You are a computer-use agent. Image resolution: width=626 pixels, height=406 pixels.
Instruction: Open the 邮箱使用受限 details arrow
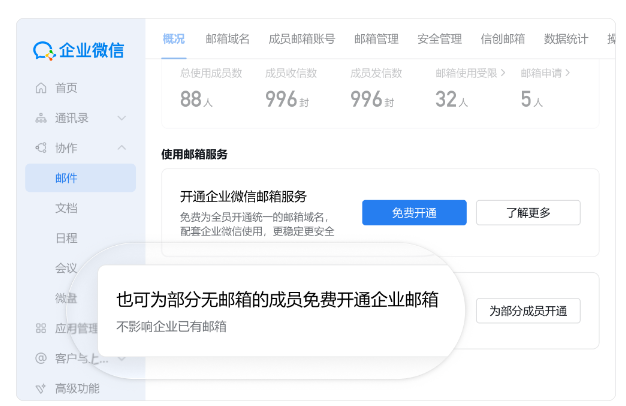(x=501, y=73)
